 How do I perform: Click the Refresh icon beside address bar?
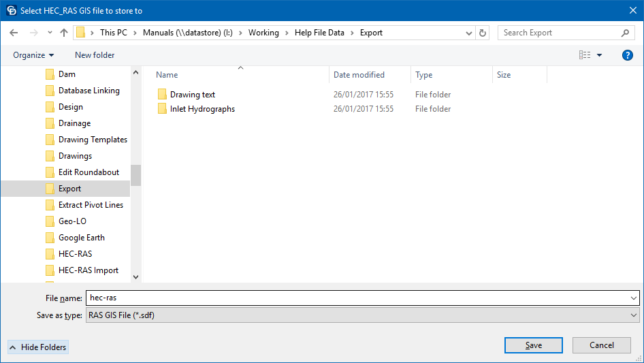click(483, 33)
